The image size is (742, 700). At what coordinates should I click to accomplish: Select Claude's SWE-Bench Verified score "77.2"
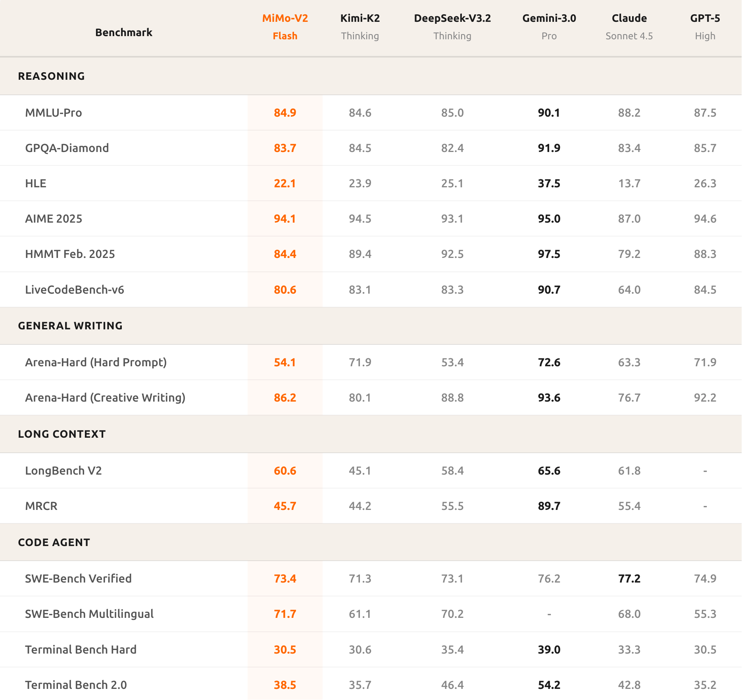(629, 579)
